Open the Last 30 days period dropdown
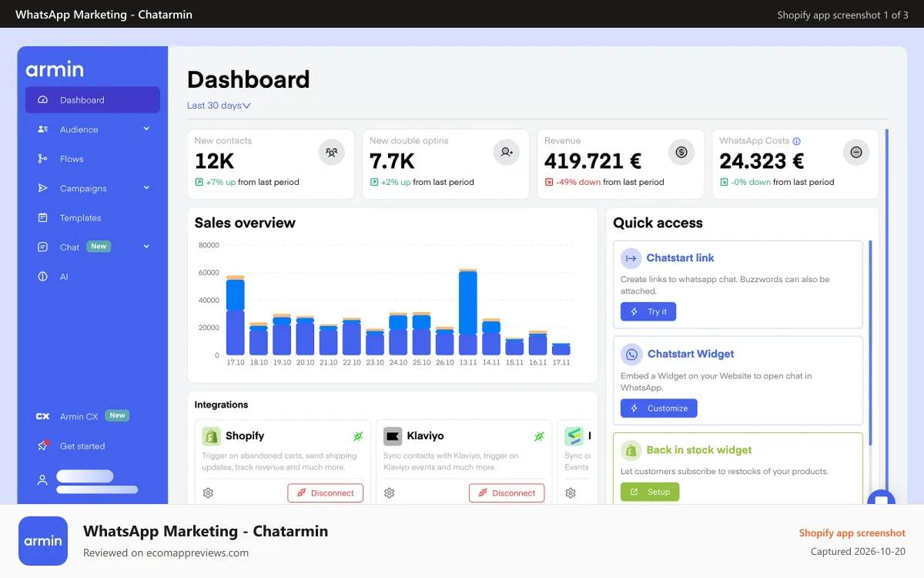 219,106
